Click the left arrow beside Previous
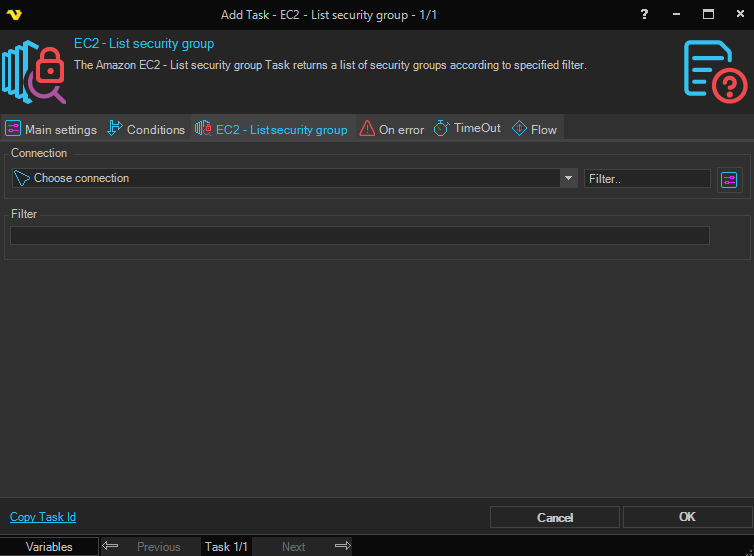Screen dimensions: 754x556 click(111, 546)
